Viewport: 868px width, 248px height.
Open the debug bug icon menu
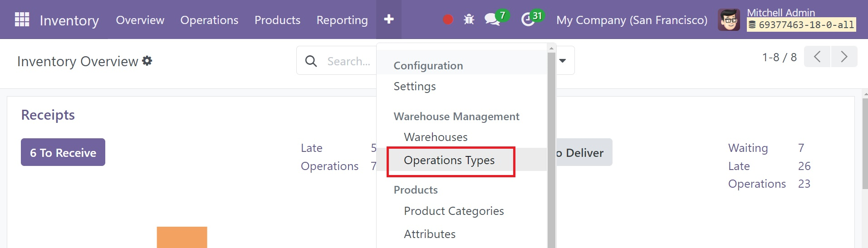[469, 19]
